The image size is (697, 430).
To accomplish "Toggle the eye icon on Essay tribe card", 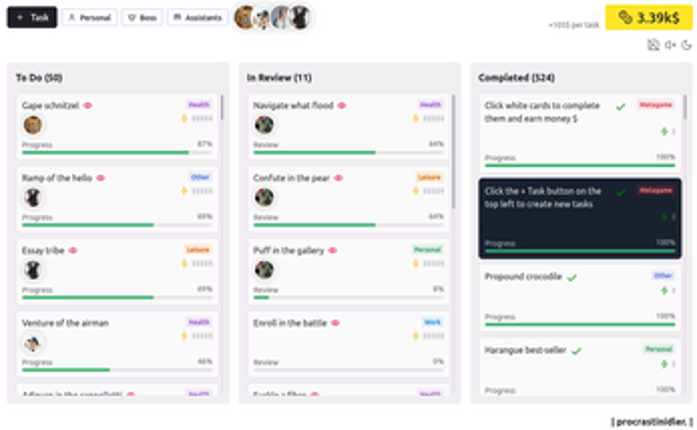I will (73, 250).
